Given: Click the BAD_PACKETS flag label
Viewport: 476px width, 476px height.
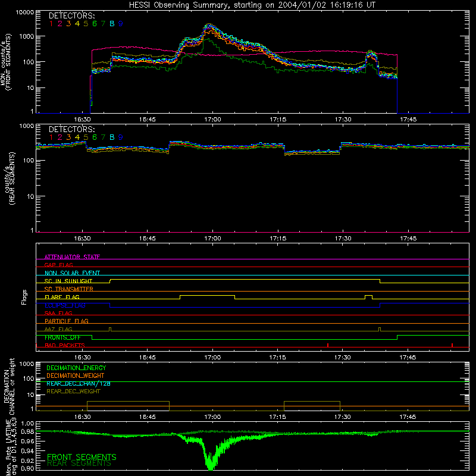Looking at the screenshot, I should pyautogui.click(x=65, y=345).
